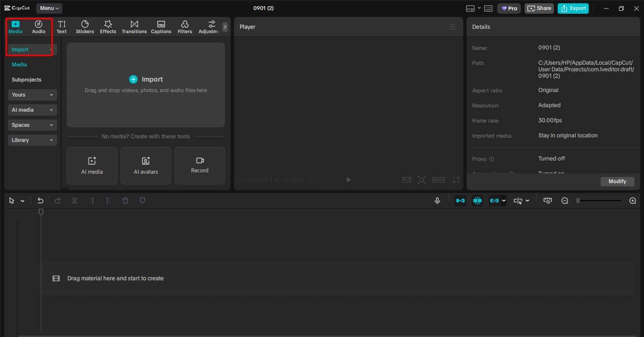Open the Ratio option in Player
Image resolution: width=644 pixels, height=337 pixels.
[438, 180]
